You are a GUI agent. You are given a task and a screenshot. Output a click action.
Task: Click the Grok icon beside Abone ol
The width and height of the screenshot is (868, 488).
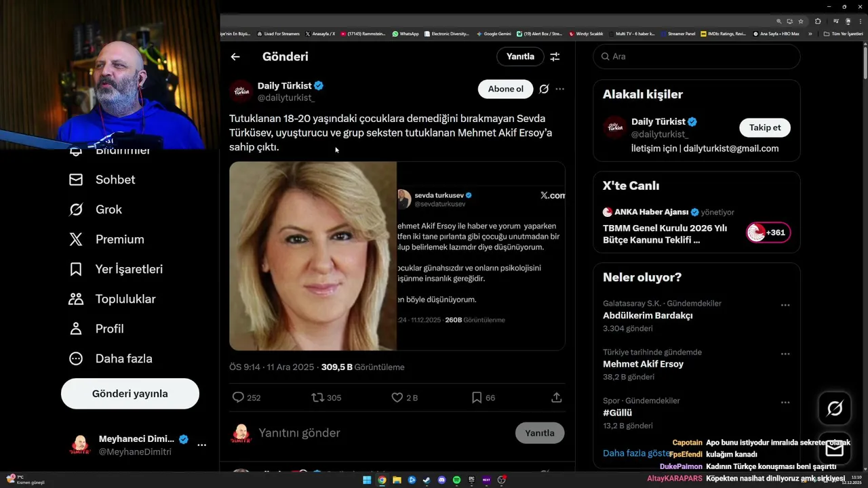[x=544, y=89]
